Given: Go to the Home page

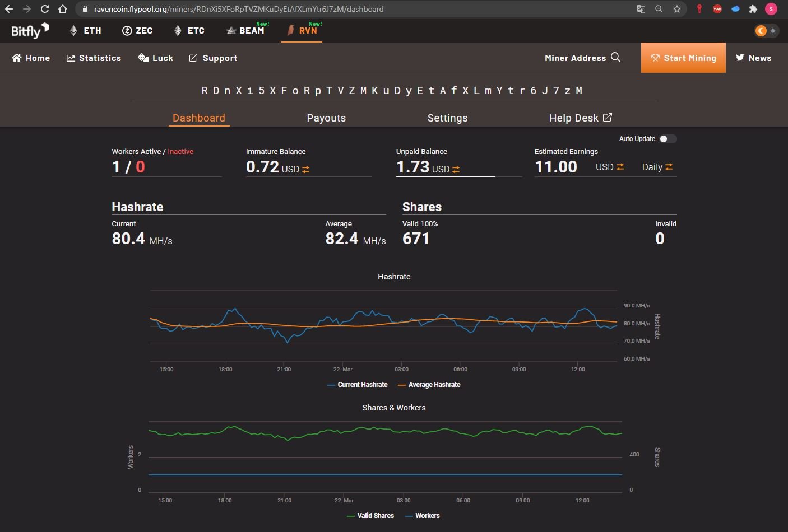Looking at the screenshot, I should point(31,58).
